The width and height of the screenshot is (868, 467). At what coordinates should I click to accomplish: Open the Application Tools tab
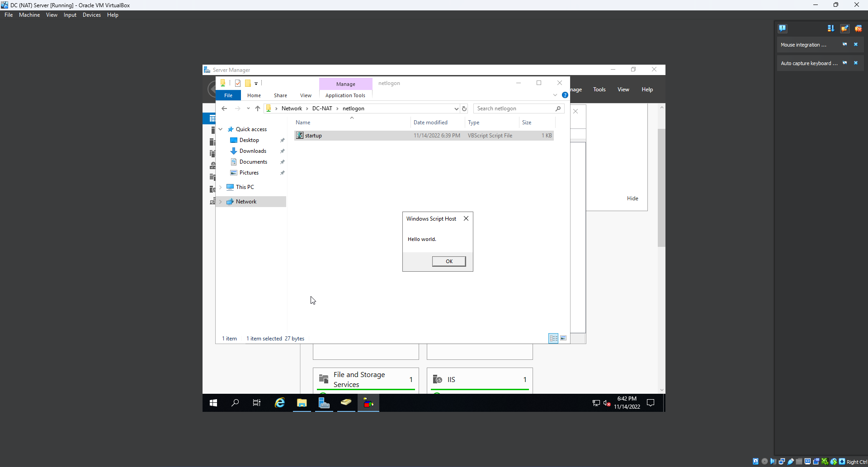click(x=345, y=95)
